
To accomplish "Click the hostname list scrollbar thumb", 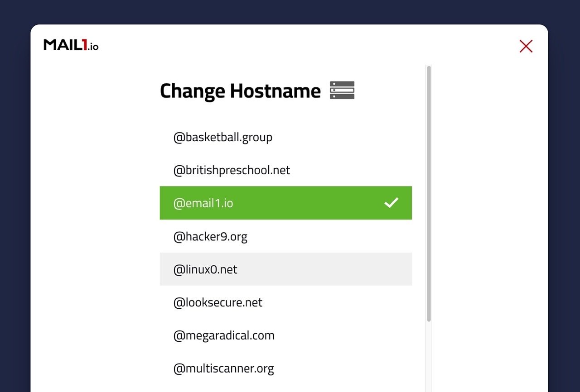I will [429, 194].
